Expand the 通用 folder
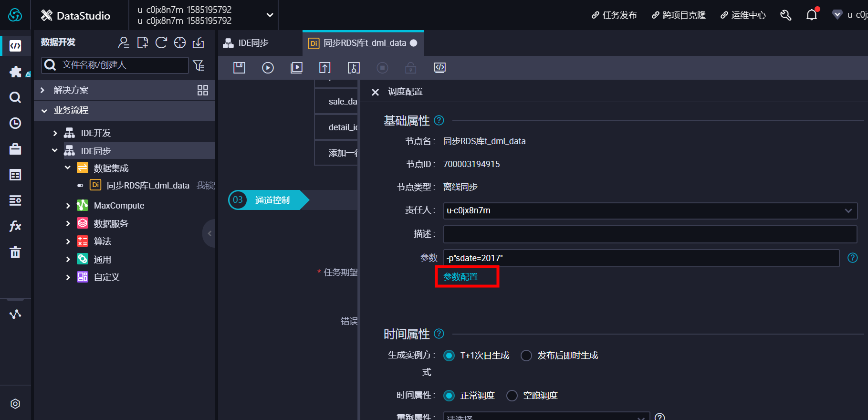The width and height of the screenshot is (868, 420). [68, 259]
